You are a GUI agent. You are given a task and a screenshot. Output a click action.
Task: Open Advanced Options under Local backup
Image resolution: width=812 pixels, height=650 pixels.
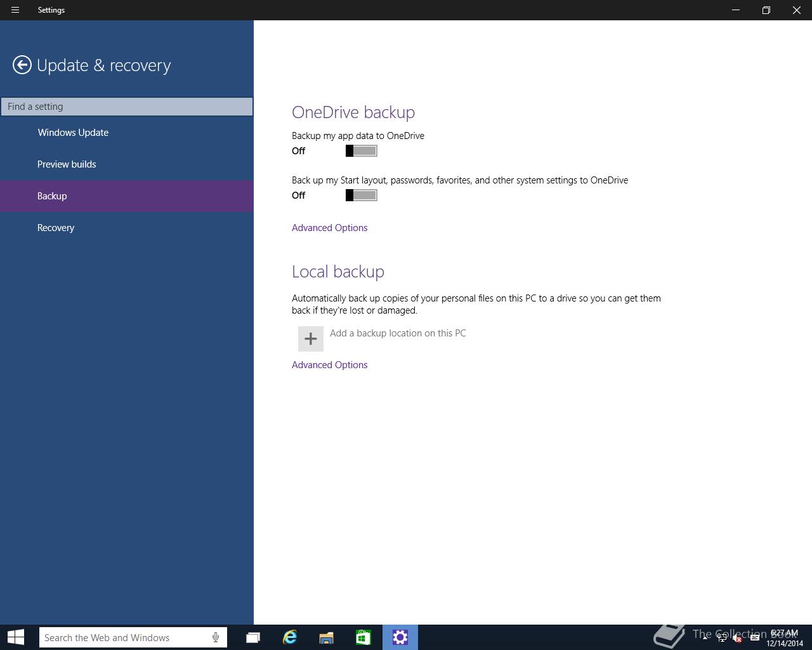pos(329,365)
